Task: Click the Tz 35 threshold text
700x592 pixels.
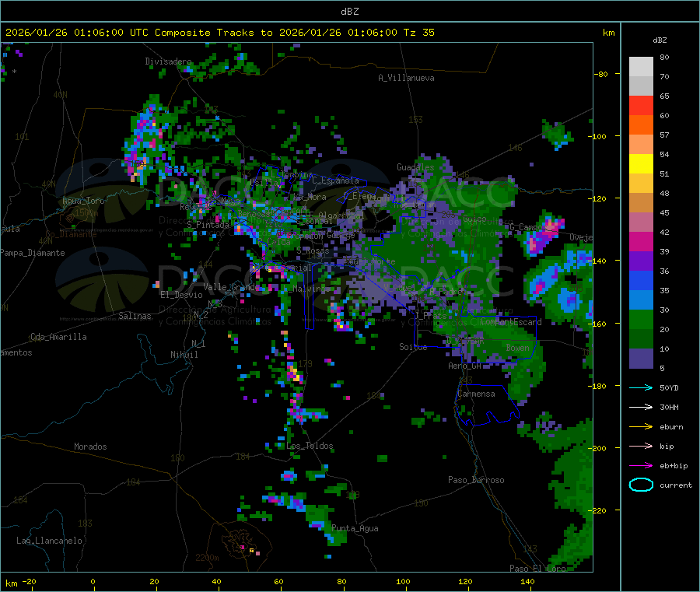Action: click(x=418, y=32)
